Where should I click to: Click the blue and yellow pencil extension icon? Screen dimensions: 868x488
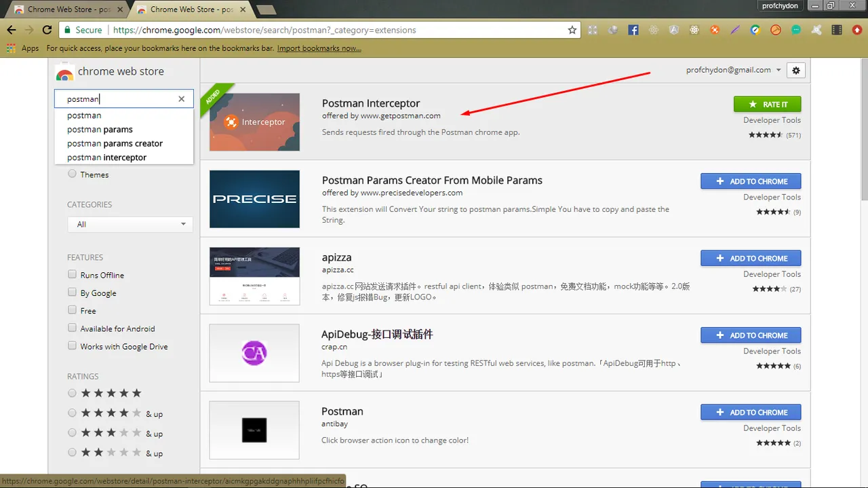point(755,30)
